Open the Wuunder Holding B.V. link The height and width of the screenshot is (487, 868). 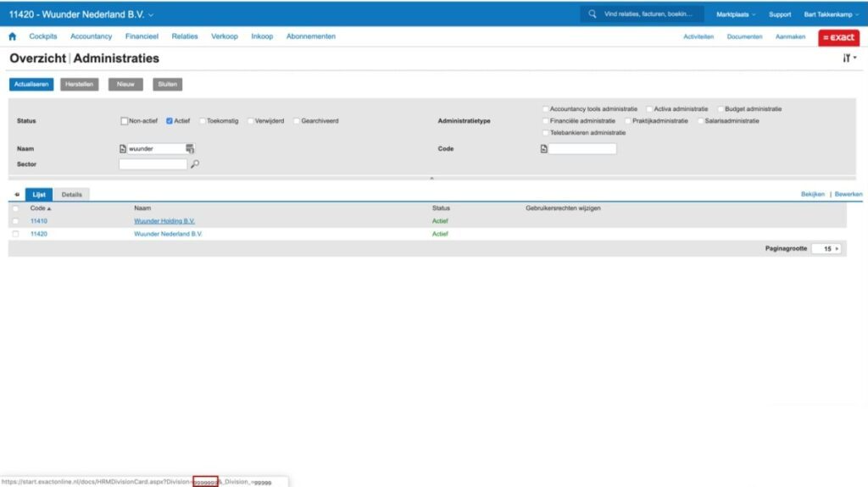[164, 221]
